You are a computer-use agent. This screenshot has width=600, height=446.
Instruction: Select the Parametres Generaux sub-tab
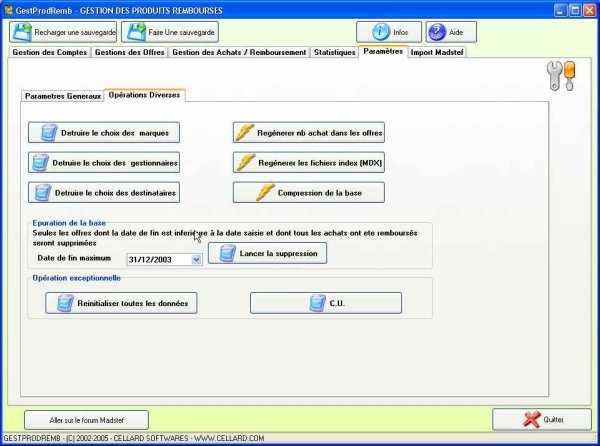(x=62, y=95)
